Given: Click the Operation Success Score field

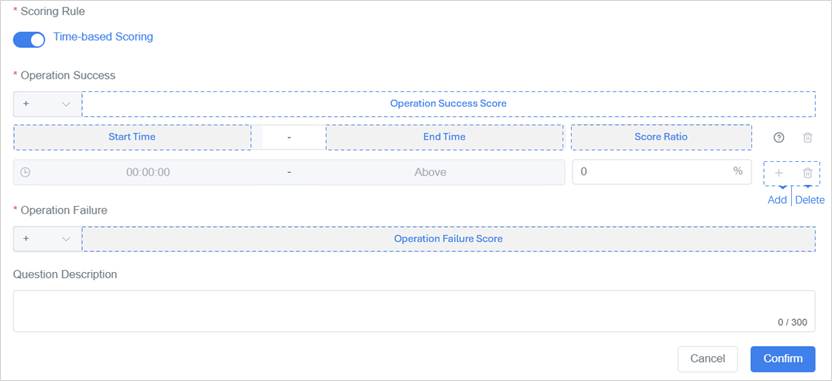Looking at the screenshot, I should [x=448, y=104].
